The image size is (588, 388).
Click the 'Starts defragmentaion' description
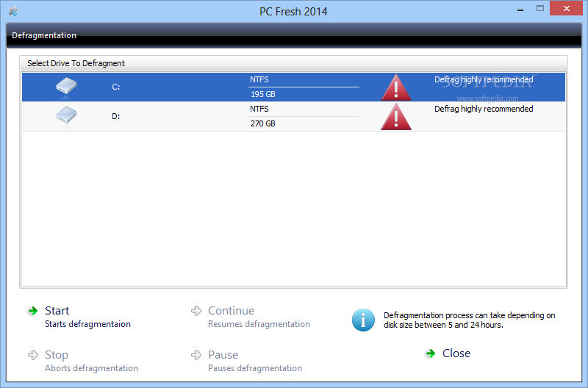point(87,324)
